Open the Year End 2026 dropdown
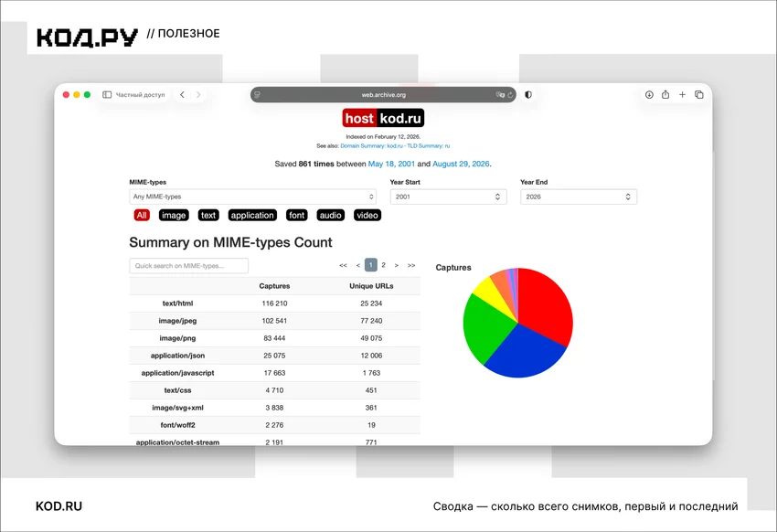777x532 pixels. pos(579,197)
